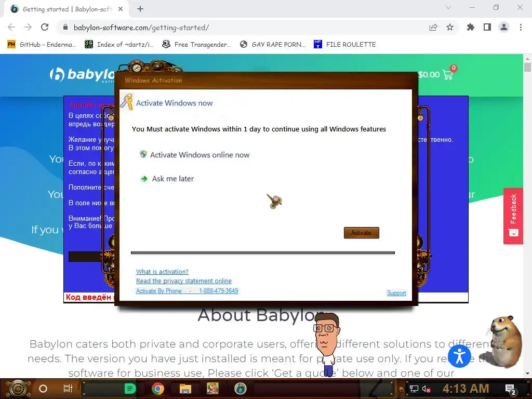This screenshot has height=399, width=532.
Task: Open the Babylon app in taskbar
Action: pos(240,389)
